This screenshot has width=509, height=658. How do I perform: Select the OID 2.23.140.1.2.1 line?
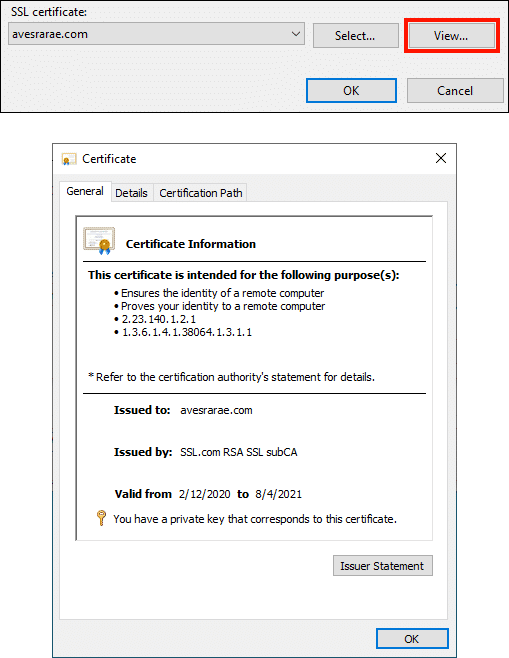pos(159,319)
